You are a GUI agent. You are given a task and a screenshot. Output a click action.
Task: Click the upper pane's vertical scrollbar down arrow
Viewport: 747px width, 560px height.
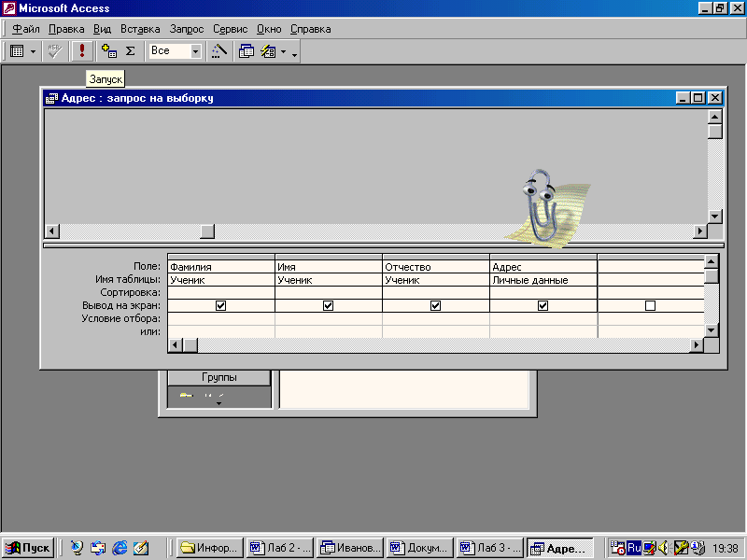click(714, 217)
